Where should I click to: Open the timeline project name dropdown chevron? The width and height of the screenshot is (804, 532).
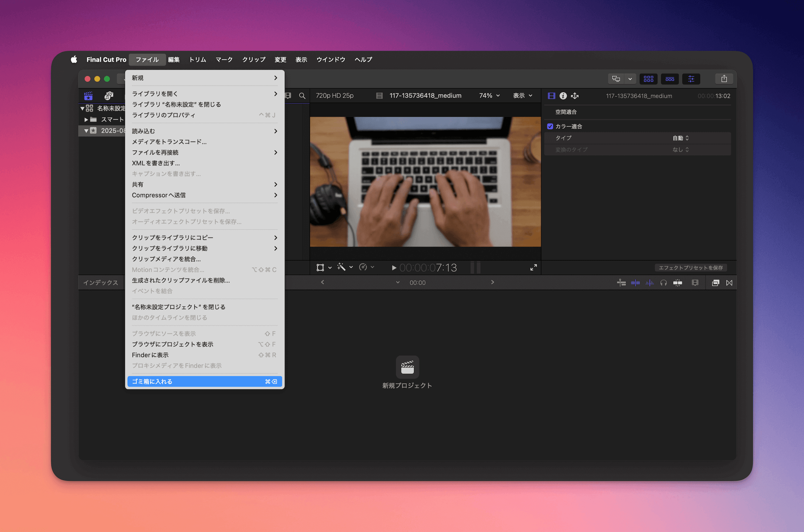pyautogui.click(x=398, y=283)
